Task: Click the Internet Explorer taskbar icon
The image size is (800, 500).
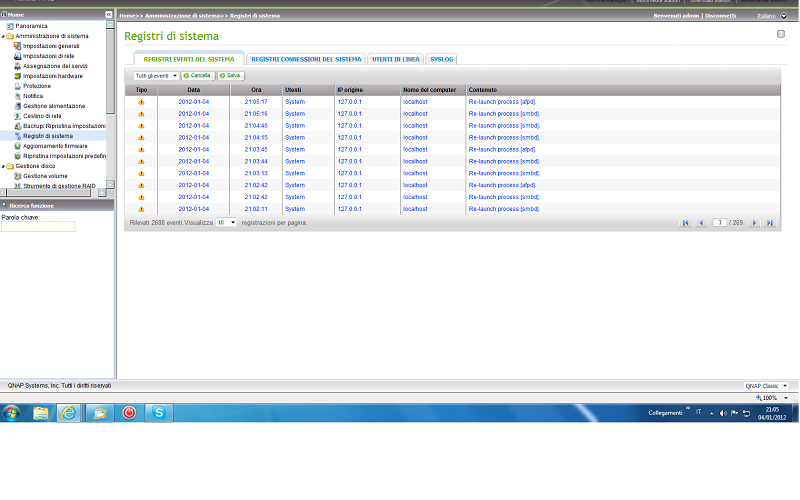Action: click(69, 412)
